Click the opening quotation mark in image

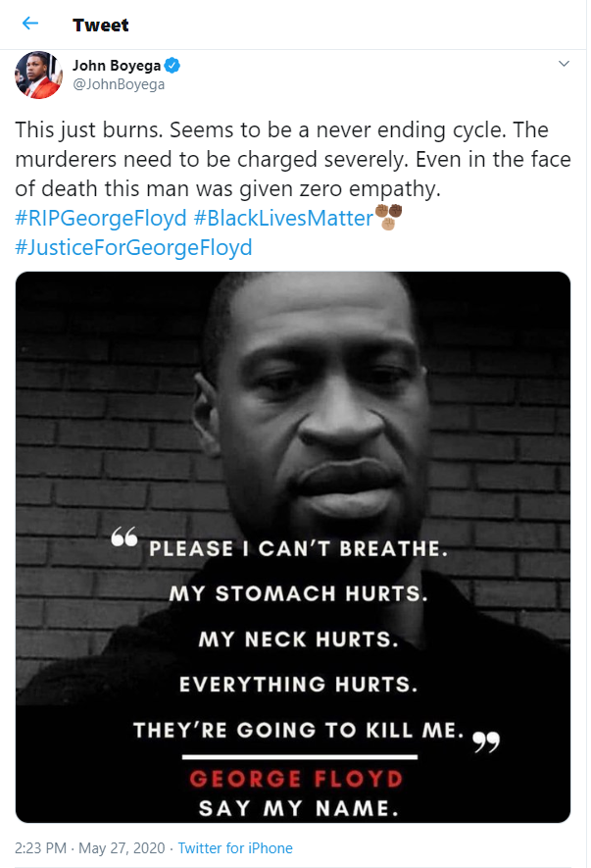[x=123, y=538]
